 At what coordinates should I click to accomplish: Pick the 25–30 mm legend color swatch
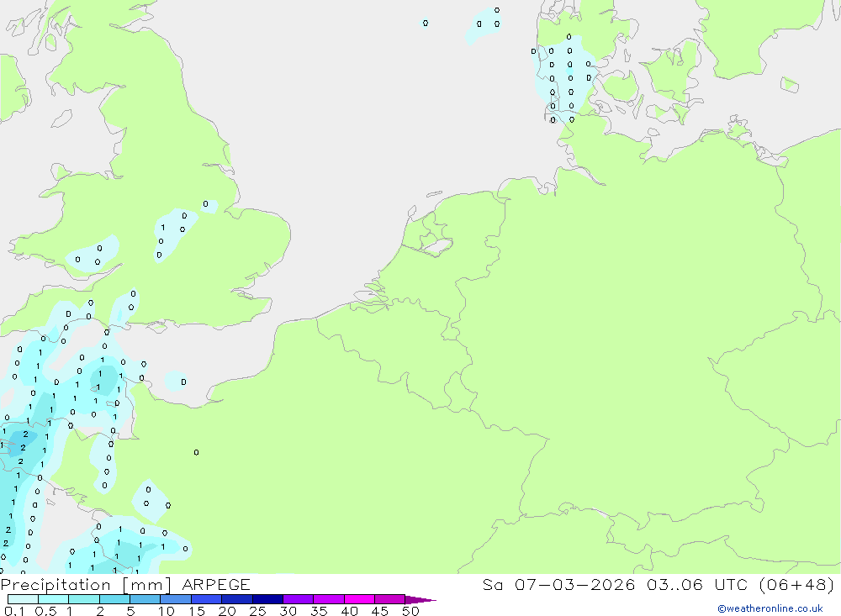click(267, 599)
